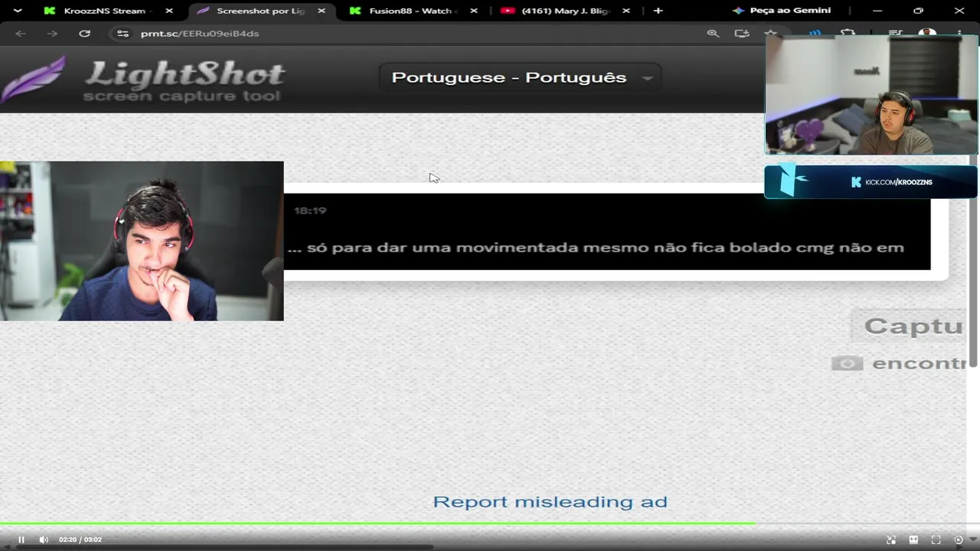
Task: Pause the video playback
Action: (21, 540)
